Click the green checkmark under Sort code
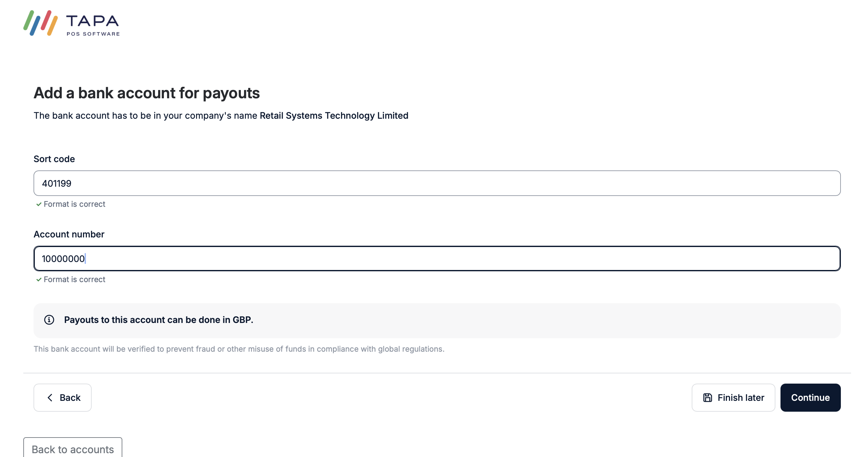 (x=39, y=204)
